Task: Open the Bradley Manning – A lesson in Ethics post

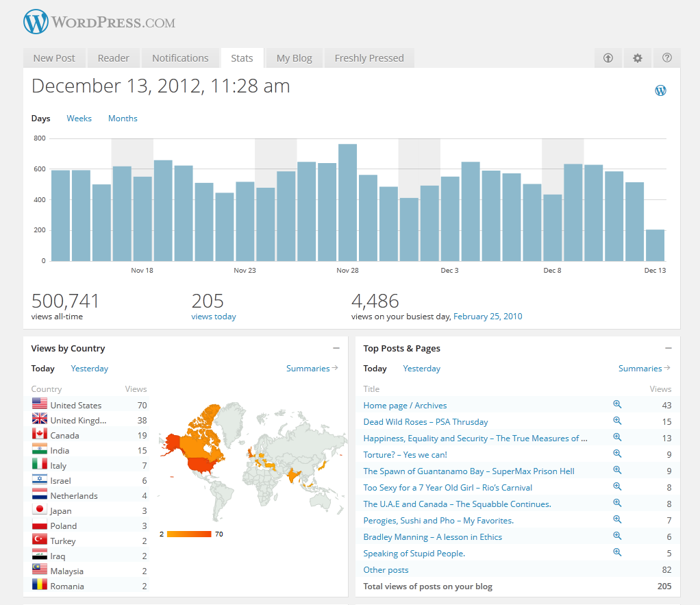Action: [432, 537]
